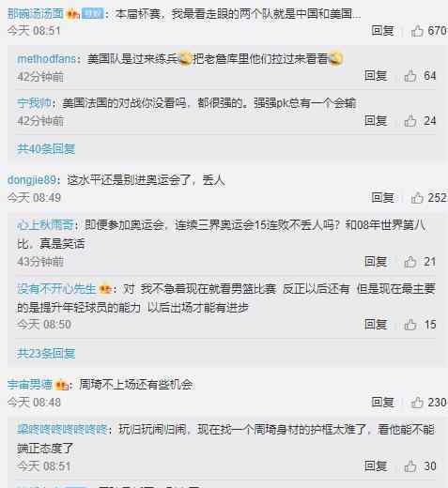Expand the 共23条回复 reply thread
The width and height of the screenshot is (448, 488).
pos(46,354)
